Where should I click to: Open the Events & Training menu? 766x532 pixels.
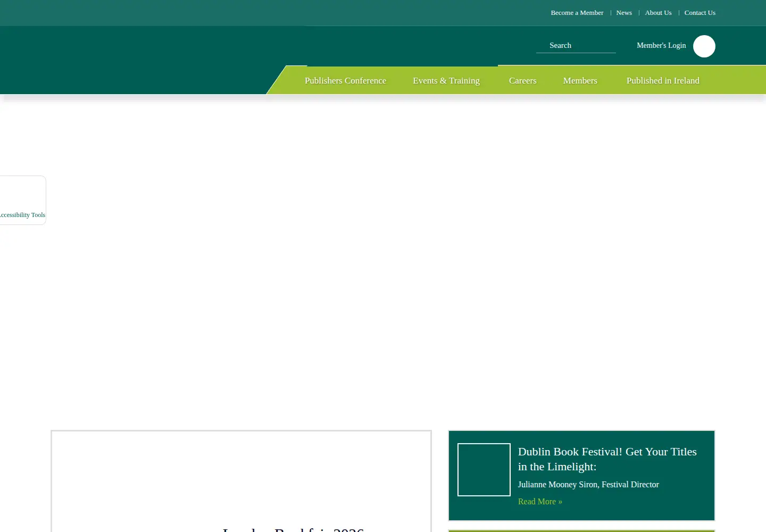[446, 81]
